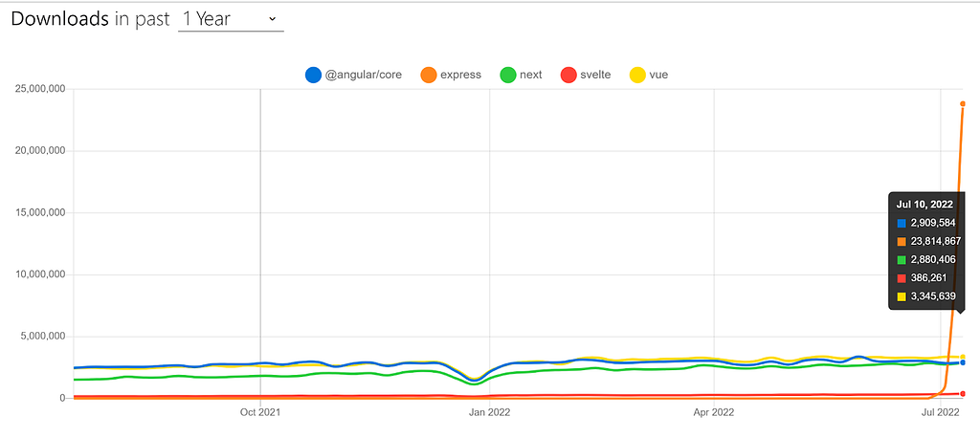Click the orange express data point at chart peak
The height and width of the screenshot is (438, 980).
coord(963,103)
